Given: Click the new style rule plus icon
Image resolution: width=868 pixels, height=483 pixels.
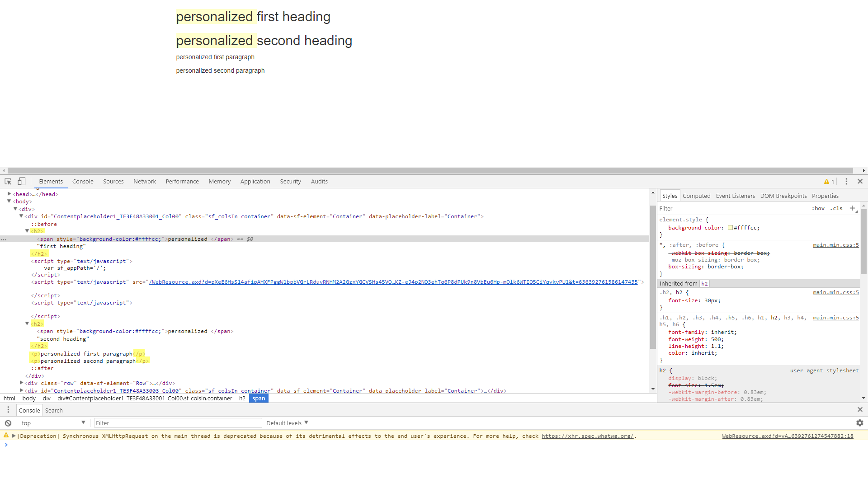Looking at the screenshot, I should 852,208.
